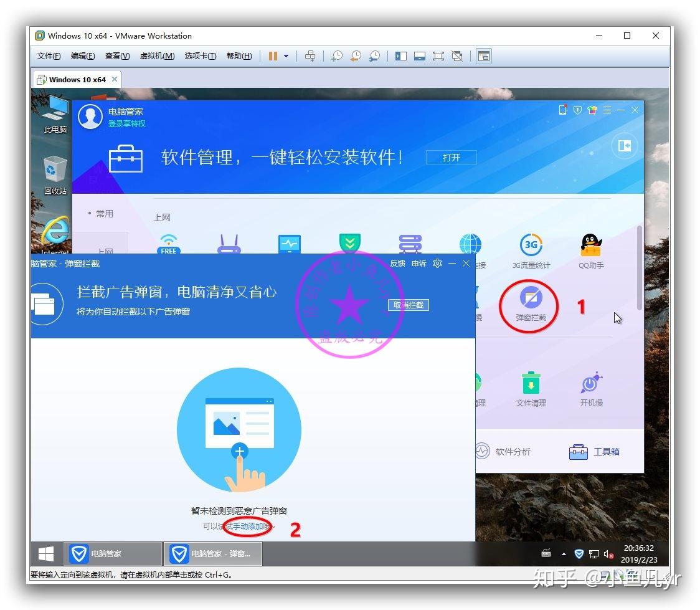Launch the QQ助手 penguin tool
Screen dimensions: 700x610
pos(591,251)
